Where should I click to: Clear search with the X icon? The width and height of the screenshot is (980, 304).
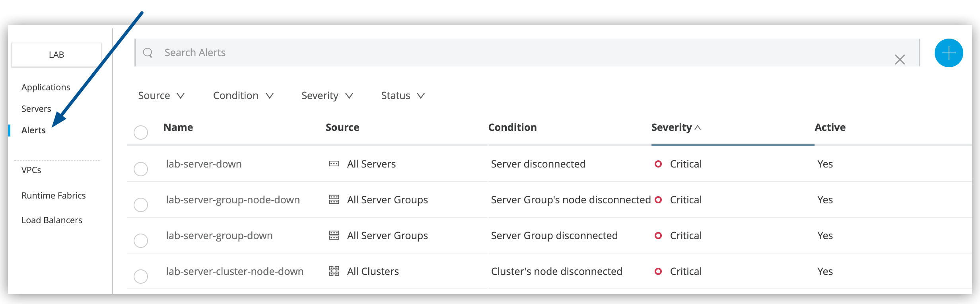coord(900,60)
